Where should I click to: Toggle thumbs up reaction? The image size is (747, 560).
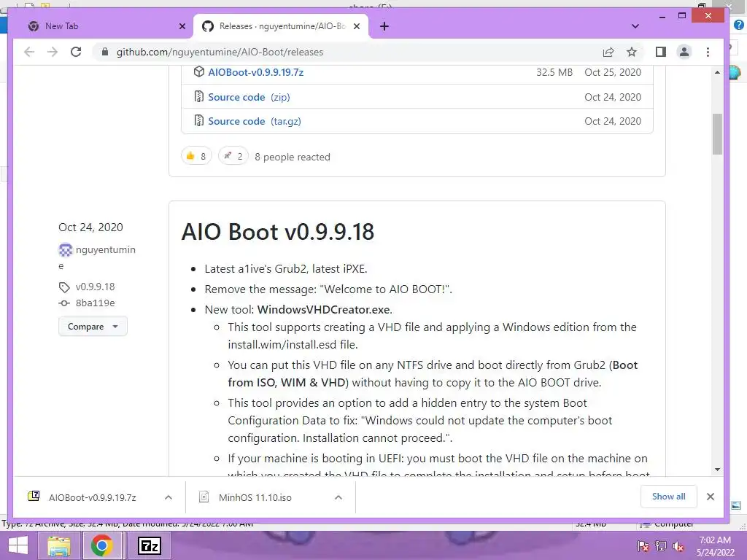(196, 156)
